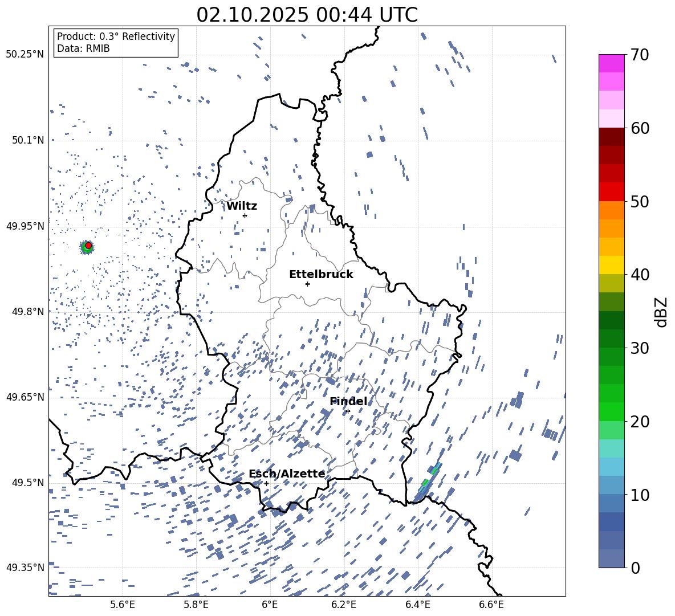Click the Findel city label
Image resolution: width=675 pixels, height=616 pixels.
pyautogui.click(x=348, y=401)
